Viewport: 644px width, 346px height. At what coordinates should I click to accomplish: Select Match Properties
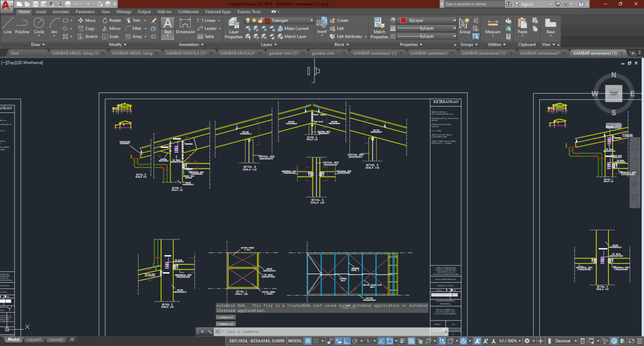click(379, 28)
